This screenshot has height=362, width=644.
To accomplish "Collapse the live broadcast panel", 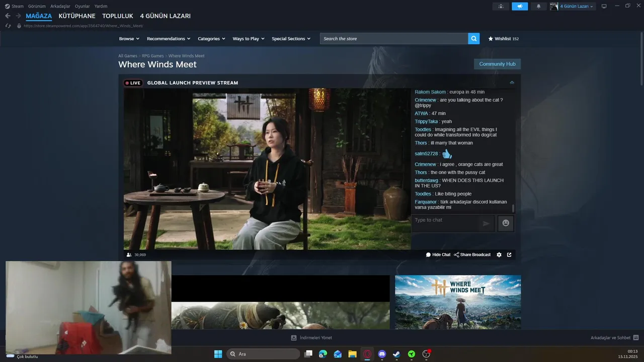I will (x=512, y=82).
